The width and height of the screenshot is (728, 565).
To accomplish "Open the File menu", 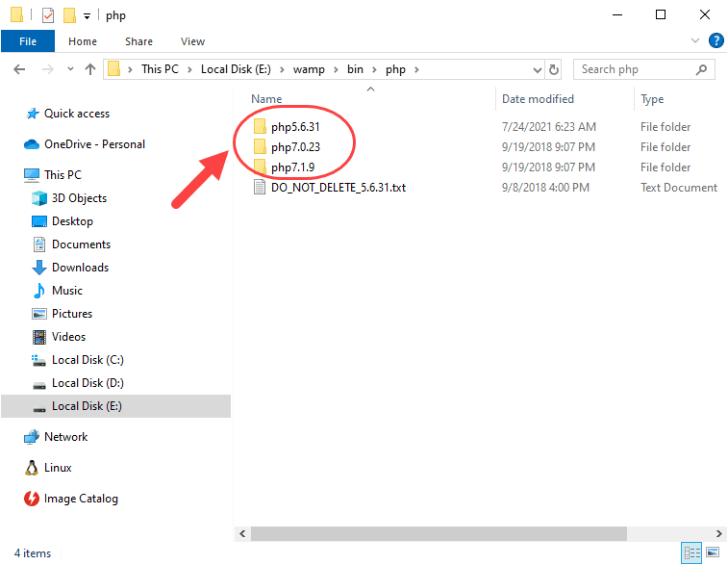I will pos(28,41).
